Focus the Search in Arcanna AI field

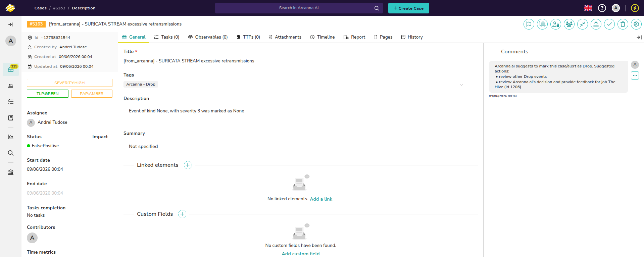click(299, 8)
